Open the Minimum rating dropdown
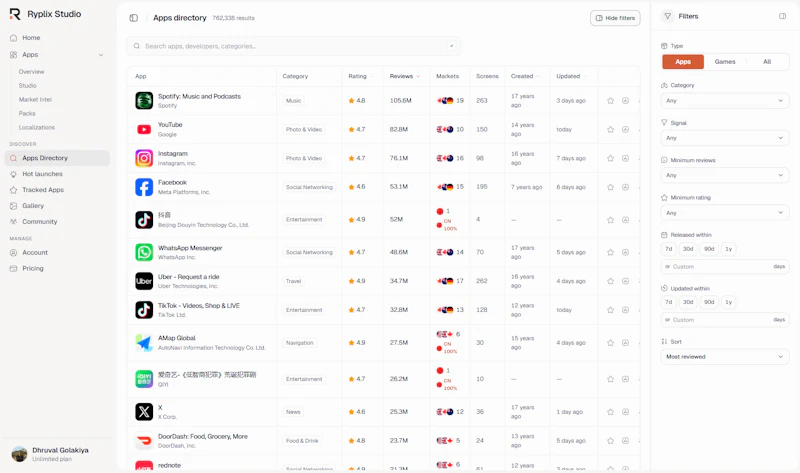 pyautogui.click(x=724, y=213)
